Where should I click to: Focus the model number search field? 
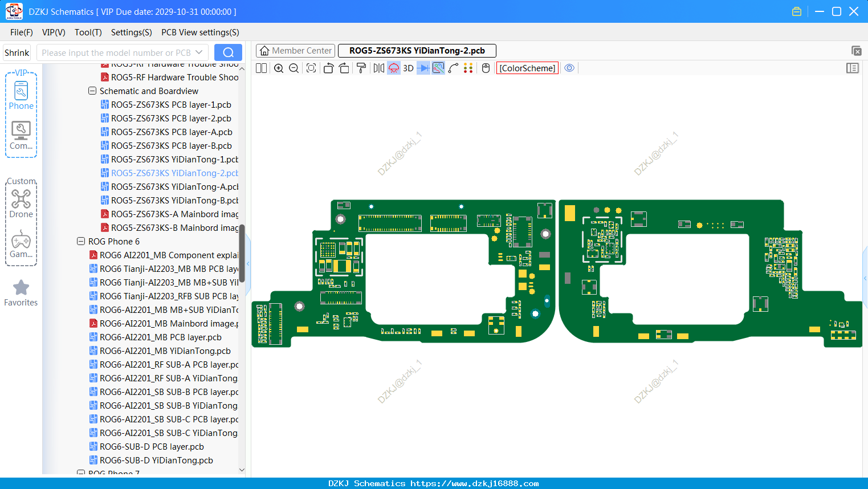point(116,52)
